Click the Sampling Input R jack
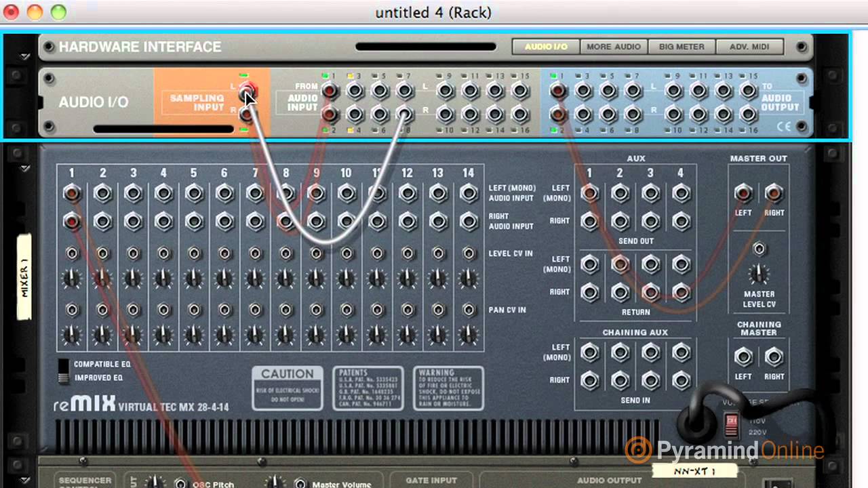The height and width of the screenshot is (488, 868). [x=248, y=114]
